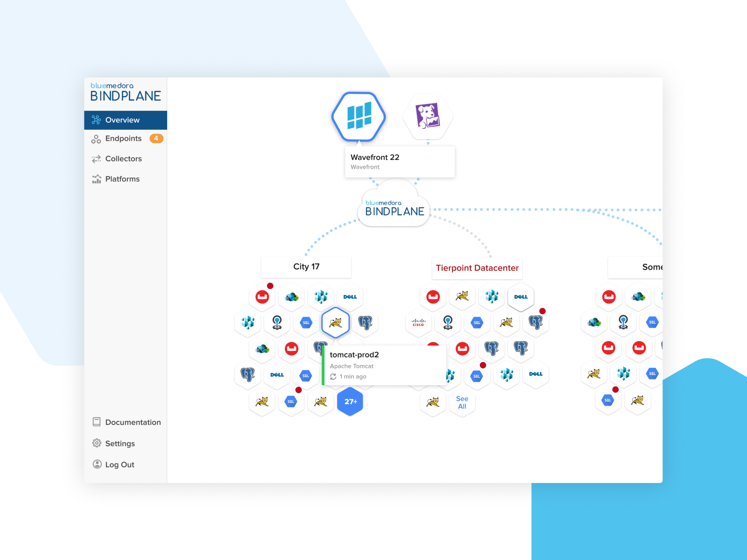Image resolution: width=747 pixels, height=560 pixels.
Task: Click the SQL hexagon left of the highlighted Tomcat
Action: (x=306, y=323)
